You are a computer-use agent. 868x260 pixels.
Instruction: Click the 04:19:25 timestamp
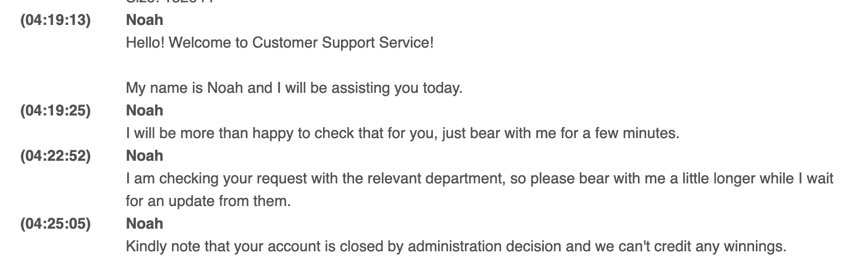[x=55, y=111]
